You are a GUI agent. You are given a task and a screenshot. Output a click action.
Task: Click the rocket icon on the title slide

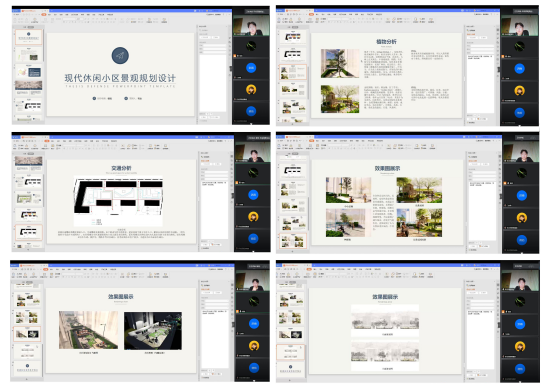[x=120, y=56]
